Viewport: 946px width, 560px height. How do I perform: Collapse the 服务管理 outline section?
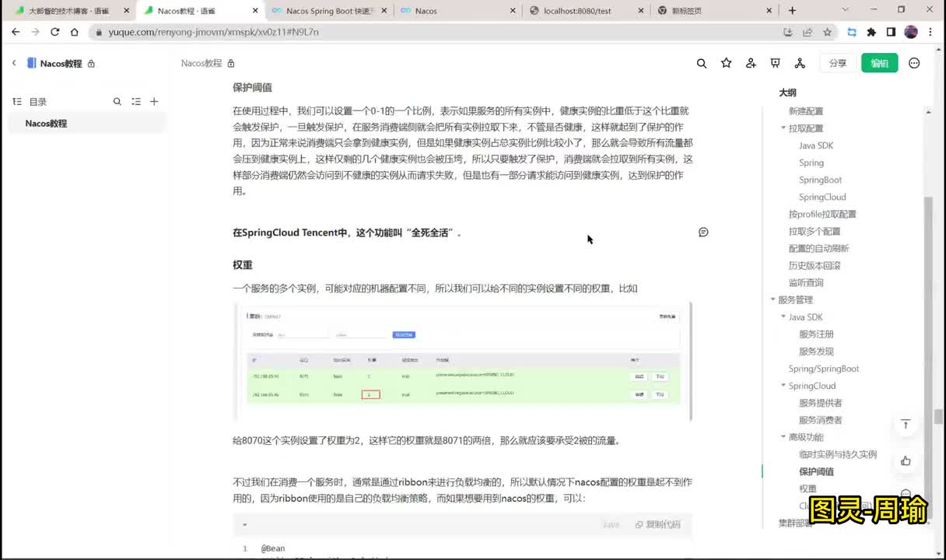[x=773, y=299]
